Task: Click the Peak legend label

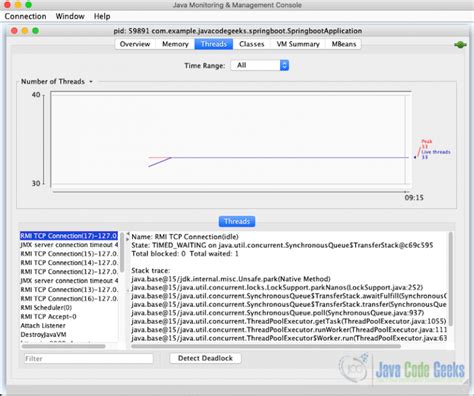Action: [x=426, y=144]
